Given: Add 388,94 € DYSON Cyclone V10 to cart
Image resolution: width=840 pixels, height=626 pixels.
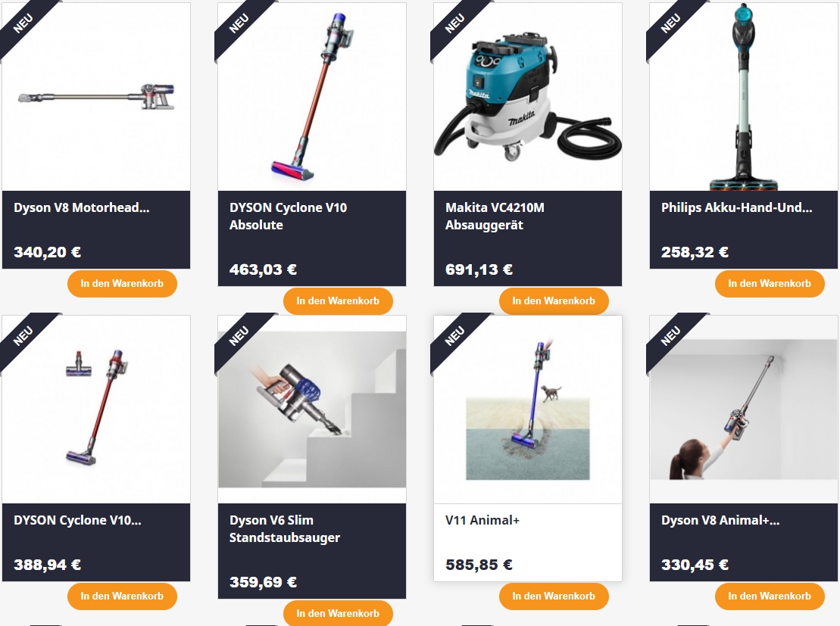Looking at the screenshot, I should [x=122, y=596].
